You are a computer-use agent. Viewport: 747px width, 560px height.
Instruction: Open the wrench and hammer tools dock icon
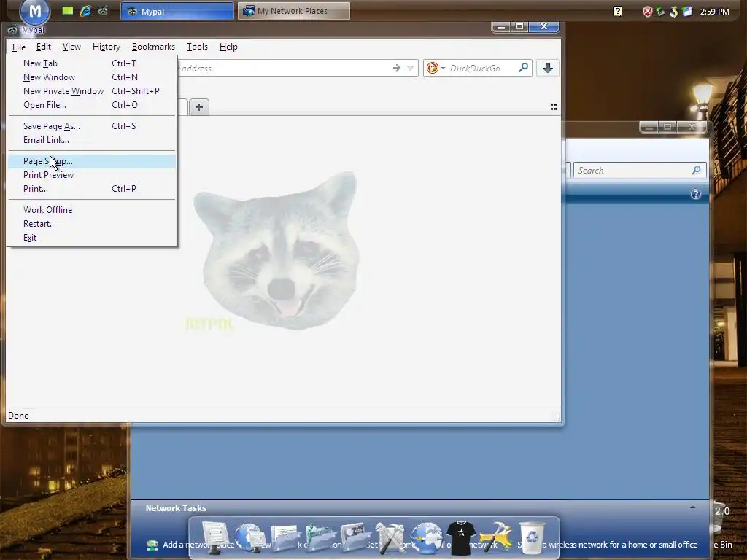(390, 538)
